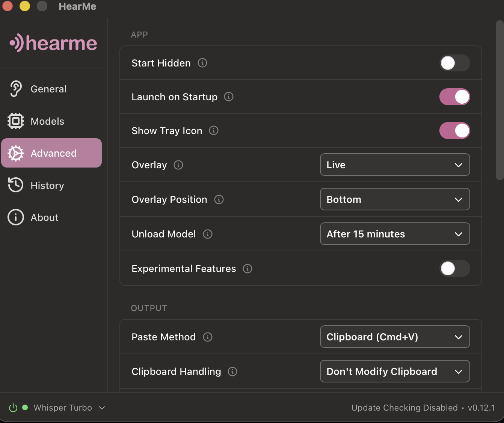Open the Paste Method dropdown
The image size is (504, 423).
(395, 337)
